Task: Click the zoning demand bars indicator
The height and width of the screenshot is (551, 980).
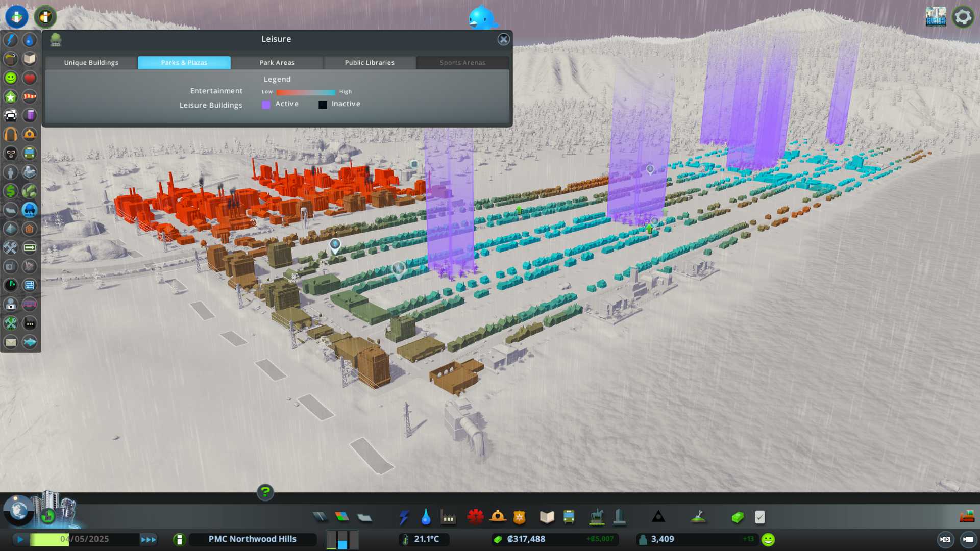Action: click(x=342, y=539)
